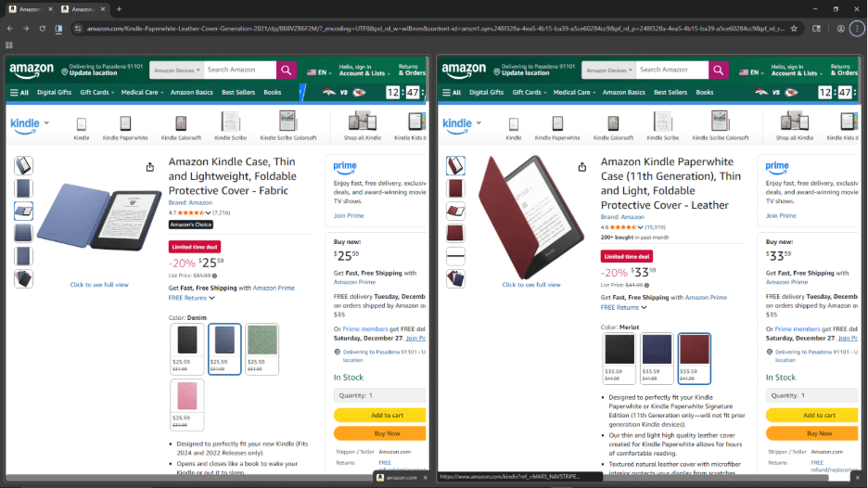
Task: Expand star rating breakdown in left pane
Action: (208, 212)
